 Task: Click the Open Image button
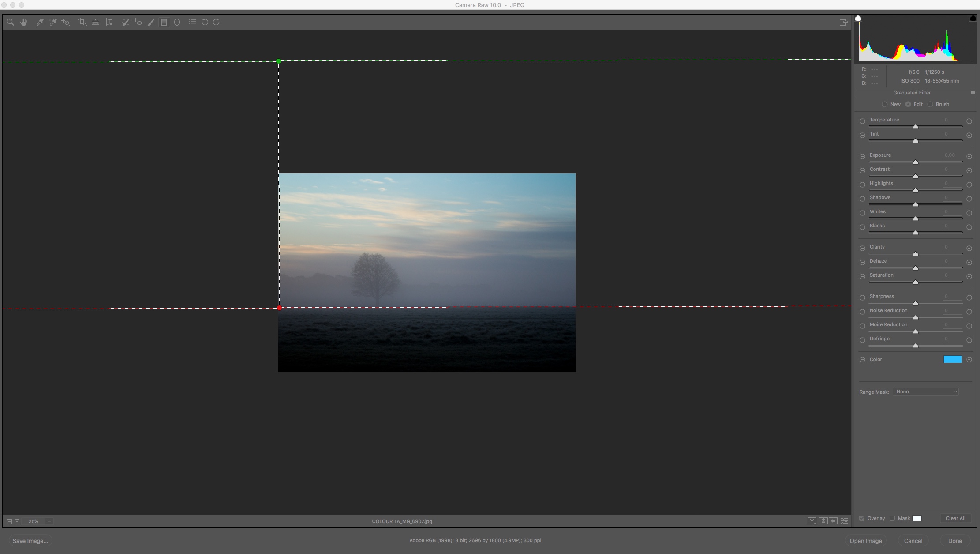[865, 541]
